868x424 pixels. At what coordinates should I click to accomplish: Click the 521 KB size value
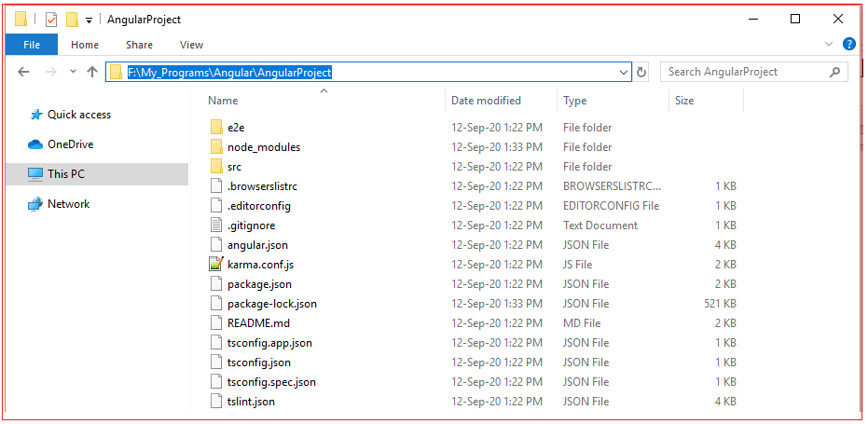point(720,304)
